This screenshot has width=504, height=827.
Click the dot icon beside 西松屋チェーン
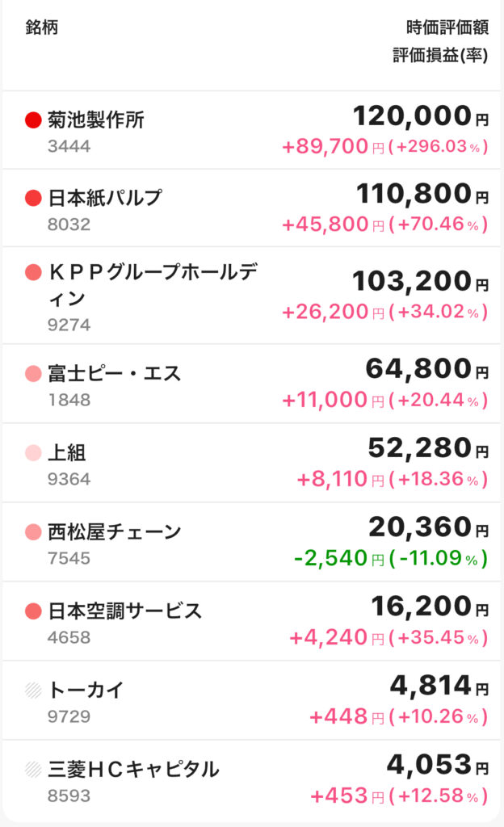click(x=33, y=531)
